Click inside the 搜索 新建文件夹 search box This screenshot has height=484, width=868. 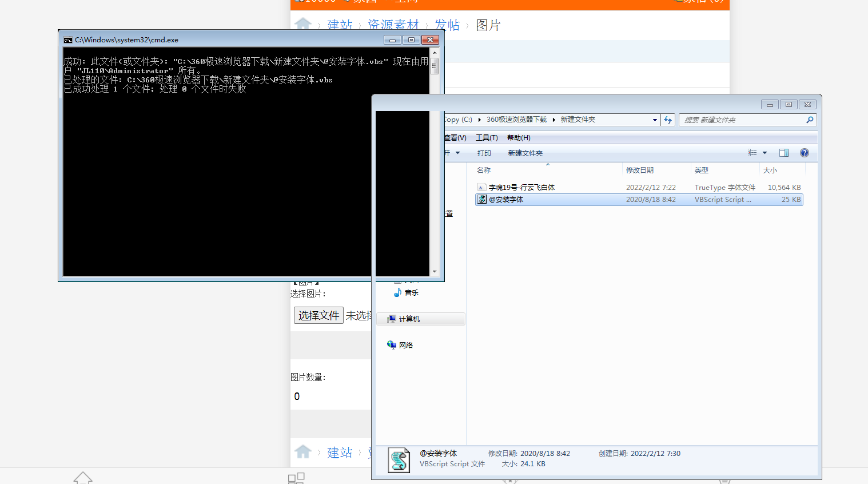point(738,120)
